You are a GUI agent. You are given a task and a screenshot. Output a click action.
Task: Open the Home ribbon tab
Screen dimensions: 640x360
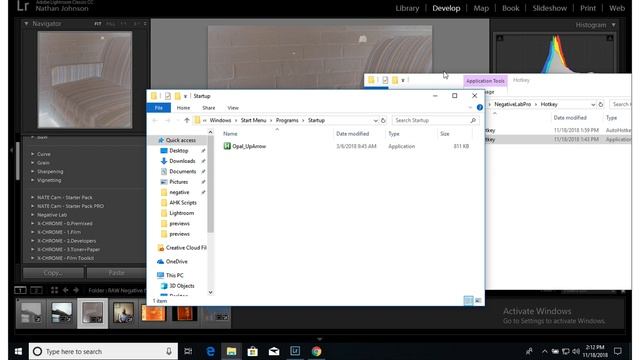click(x=183, y=108)
